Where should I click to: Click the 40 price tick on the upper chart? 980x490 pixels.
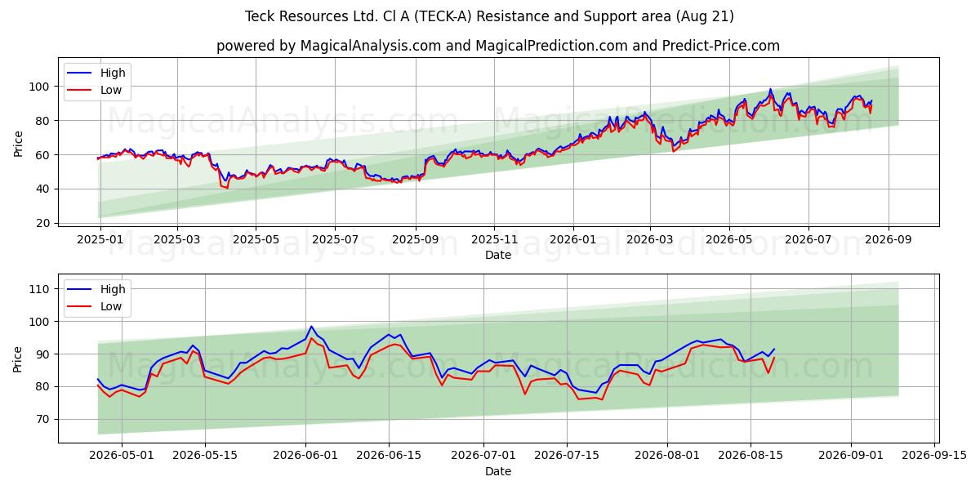point(45,189)
